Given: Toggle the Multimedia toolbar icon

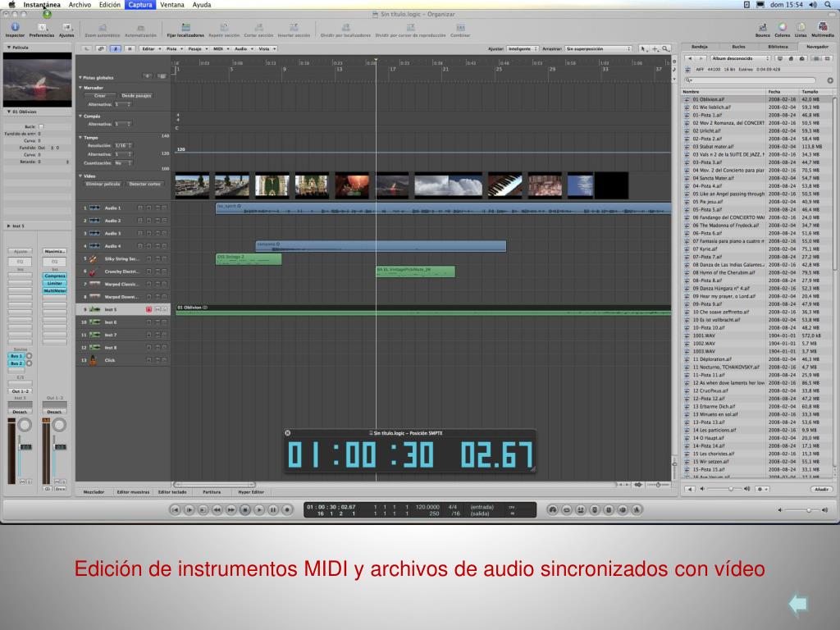Looking at the screenshot, I should tap(822, 29).
